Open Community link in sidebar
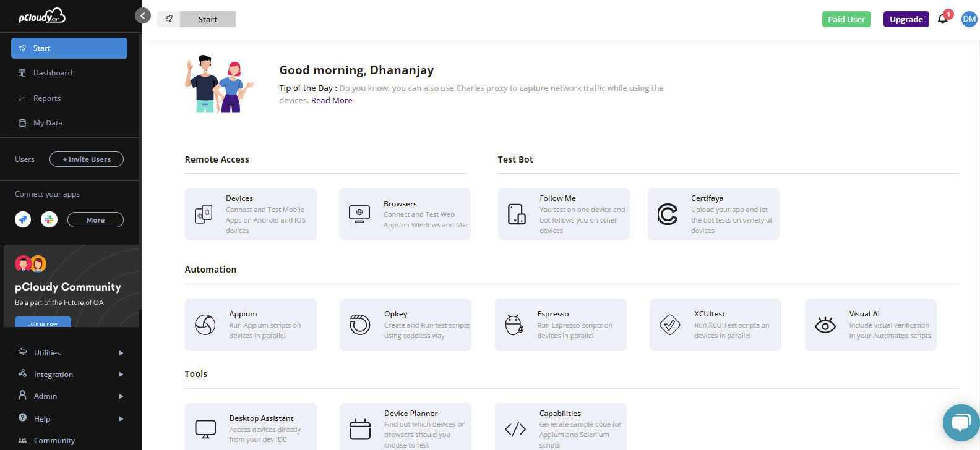980x450 pixels. click(54, 441)
